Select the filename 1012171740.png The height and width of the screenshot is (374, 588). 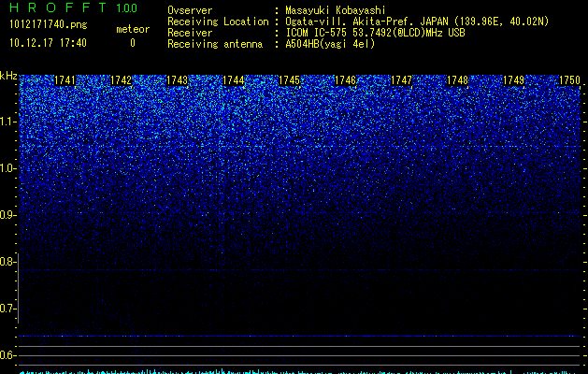pos(49,24)
